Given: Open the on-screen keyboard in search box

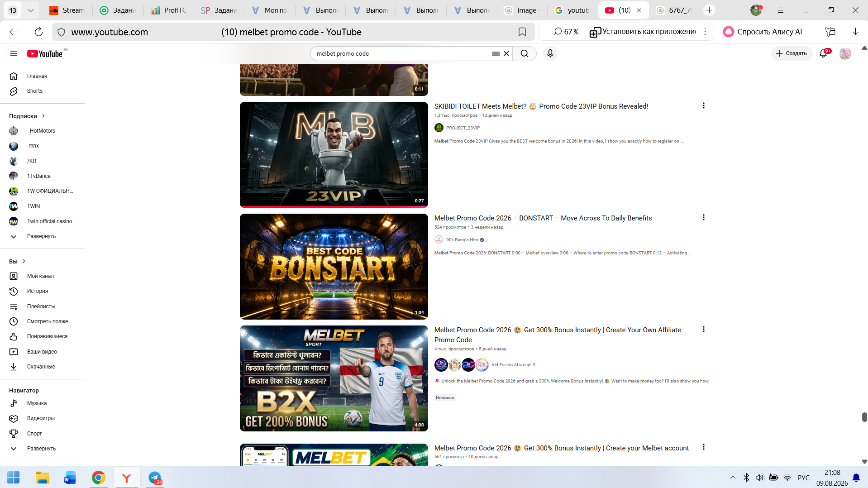Looking at the screenshot, I should pos(496,53).
